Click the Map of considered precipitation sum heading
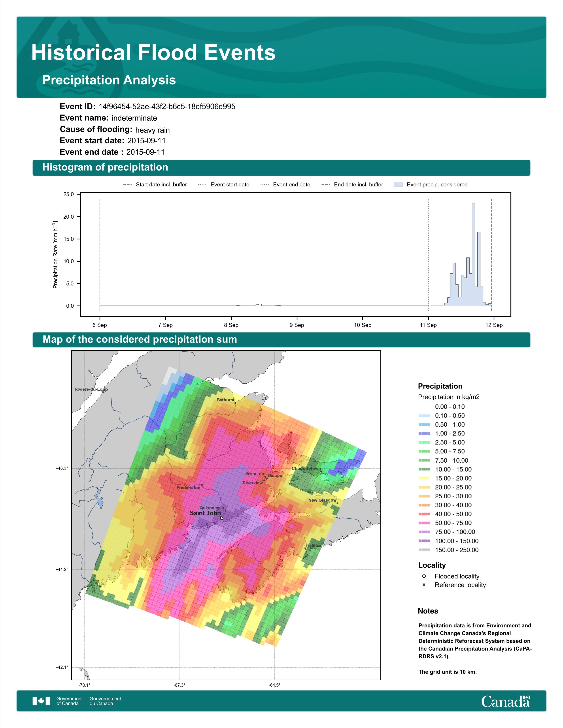 140,339
